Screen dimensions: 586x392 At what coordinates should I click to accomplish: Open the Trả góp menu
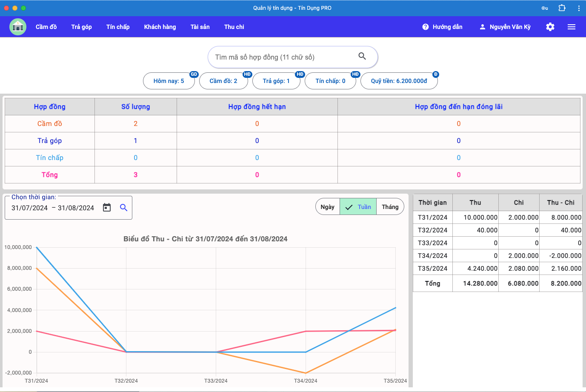[x=82, y=27]
